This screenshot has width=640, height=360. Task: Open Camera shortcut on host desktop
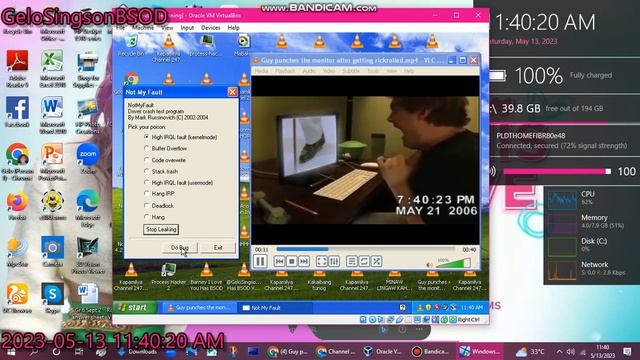[52, 251]
